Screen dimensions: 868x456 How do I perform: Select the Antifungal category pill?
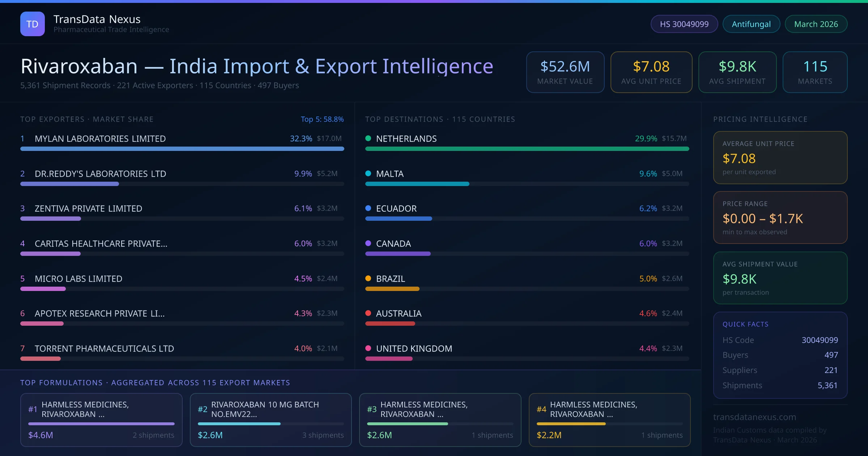751,24
